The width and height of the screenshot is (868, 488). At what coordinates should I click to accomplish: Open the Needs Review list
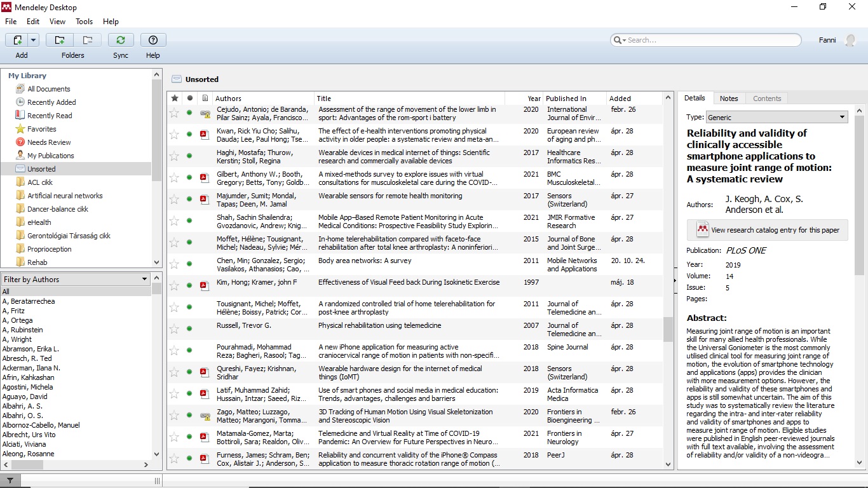pos(49,142)
